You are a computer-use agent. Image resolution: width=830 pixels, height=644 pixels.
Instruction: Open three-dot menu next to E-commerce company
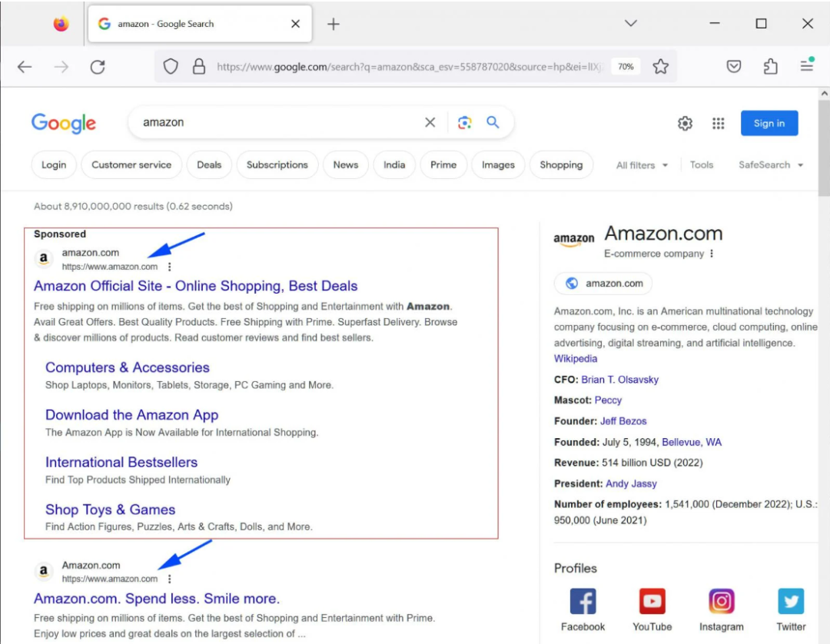pyautogui.click(x=712, y=254)
